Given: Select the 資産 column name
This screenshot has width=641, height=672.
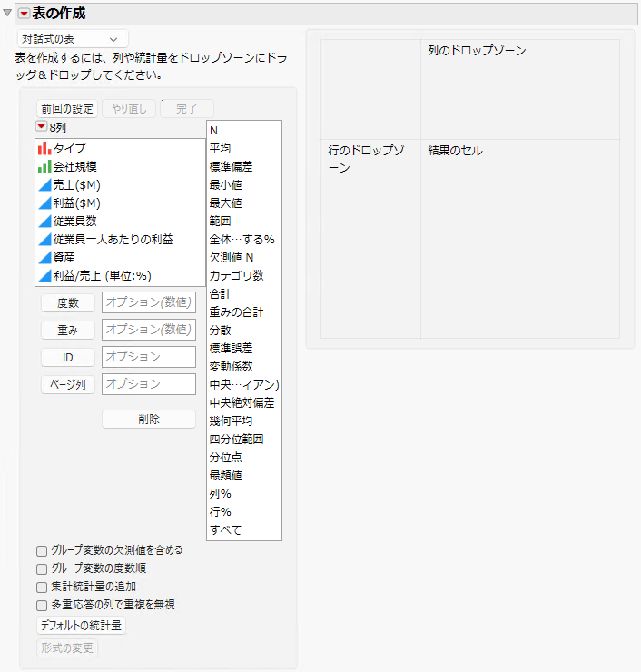Looking at the screenshot, I should pos(64,258).
